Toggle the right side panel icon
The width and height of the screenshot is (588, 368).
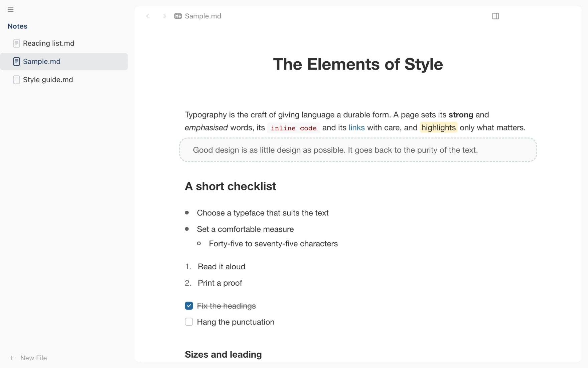495,16
